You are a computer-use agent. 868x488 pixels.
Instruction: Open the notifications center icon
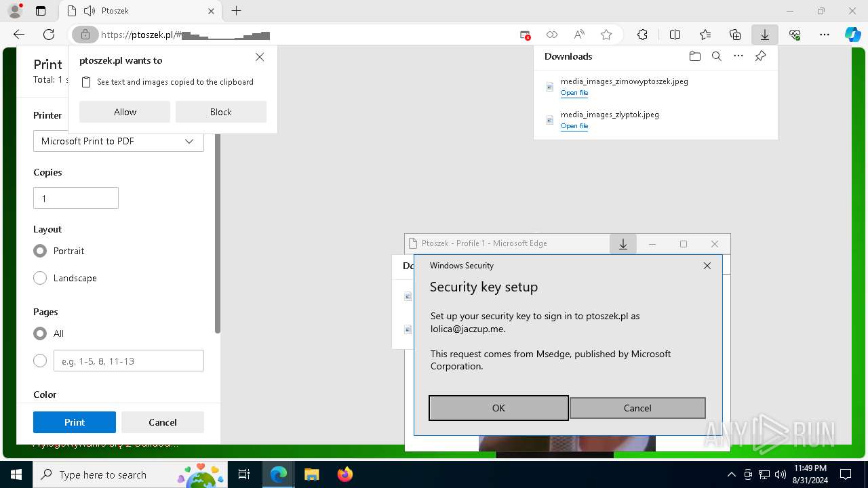click(x=846, y=474)
